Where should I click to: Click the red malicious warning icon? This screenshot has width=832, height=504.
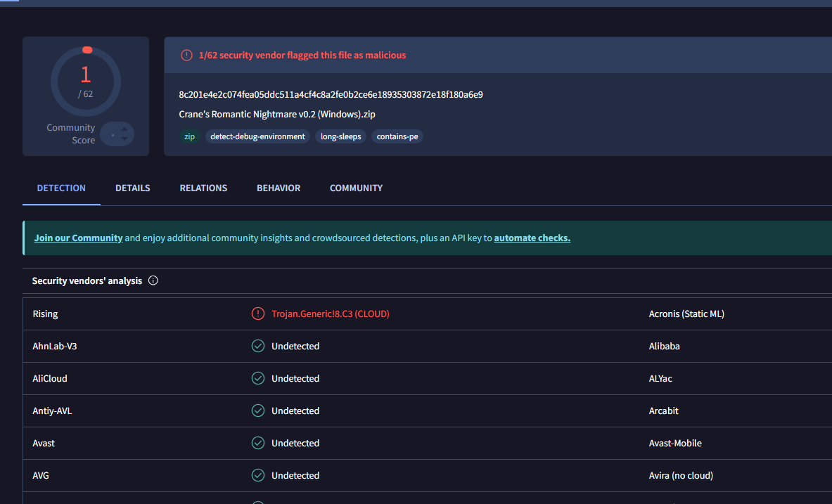click(x=186, y=55)
